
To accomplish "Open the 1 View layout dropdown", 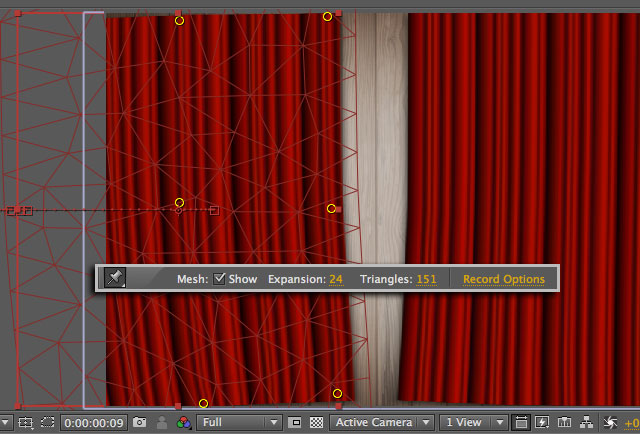I will pyautogui.click(x=473, y=422).
